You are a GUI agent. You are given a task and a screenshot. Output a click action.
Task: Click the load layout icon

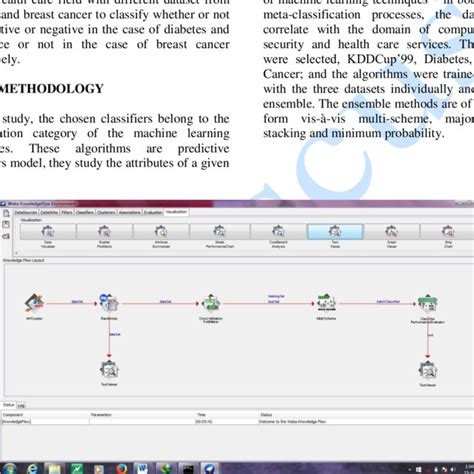tap(6, 236)
